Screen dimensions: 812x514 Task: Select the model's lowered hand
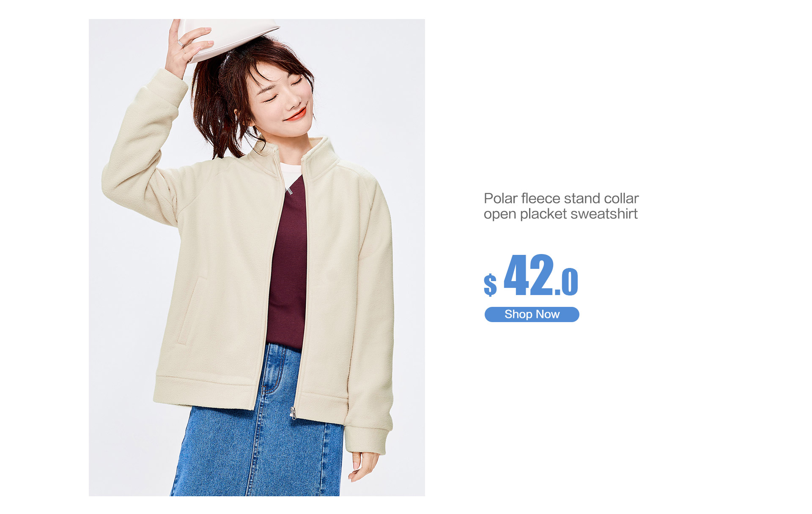coord(362,466)
